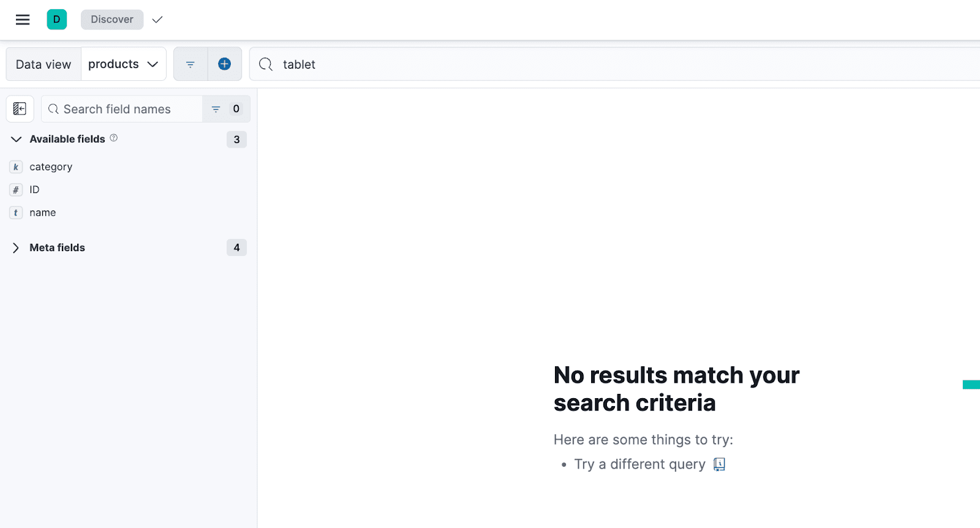Collapse the field list sidebar
Screen dimensions: 980x528
tap(20, 109)
